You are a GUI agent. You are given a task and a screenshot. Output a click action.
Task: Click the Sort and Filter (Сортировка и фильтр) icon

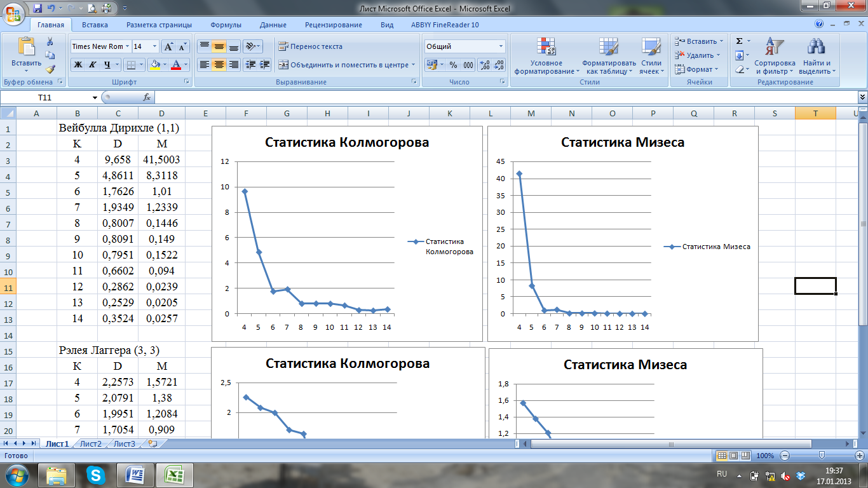click(x=775, y=56)
